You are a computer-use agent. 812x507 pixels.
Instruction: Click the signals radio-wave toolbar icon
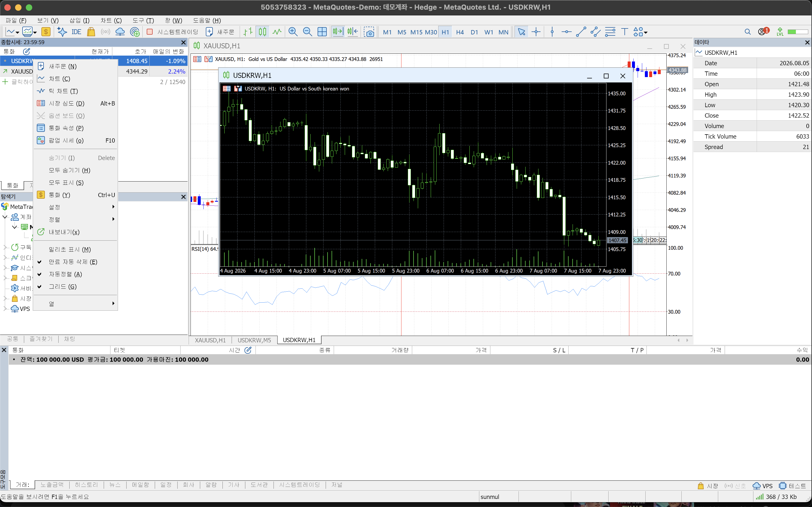(x=105, y=32)
